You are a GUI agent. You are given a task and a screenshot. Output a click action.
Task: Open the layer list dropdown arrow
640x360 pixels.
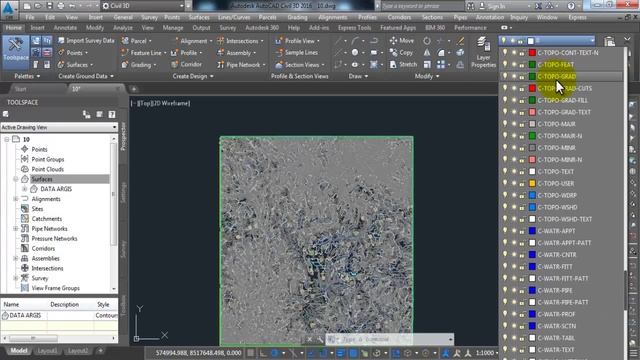pos(592,40)
